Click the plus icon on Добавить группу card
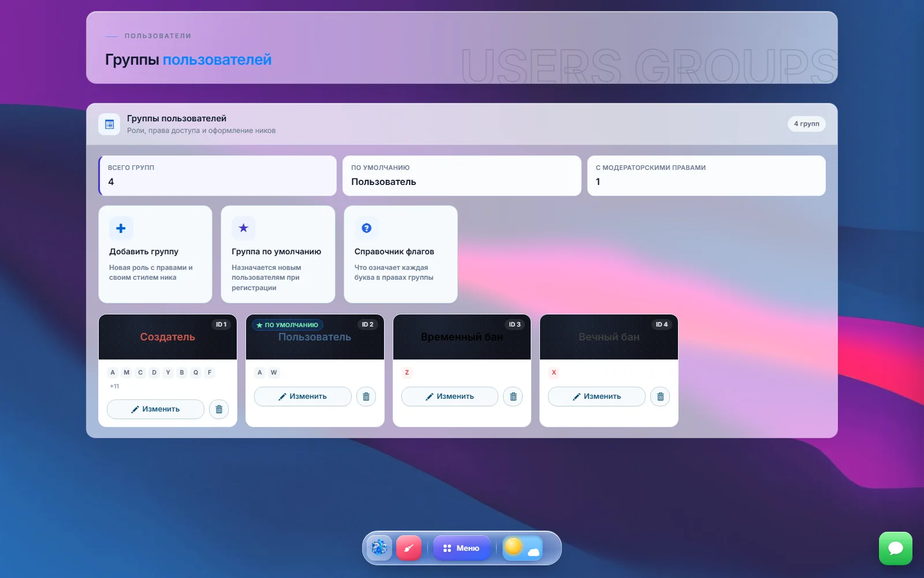The height and width of the screenshot is (578, 924). (x=121, y=228)
